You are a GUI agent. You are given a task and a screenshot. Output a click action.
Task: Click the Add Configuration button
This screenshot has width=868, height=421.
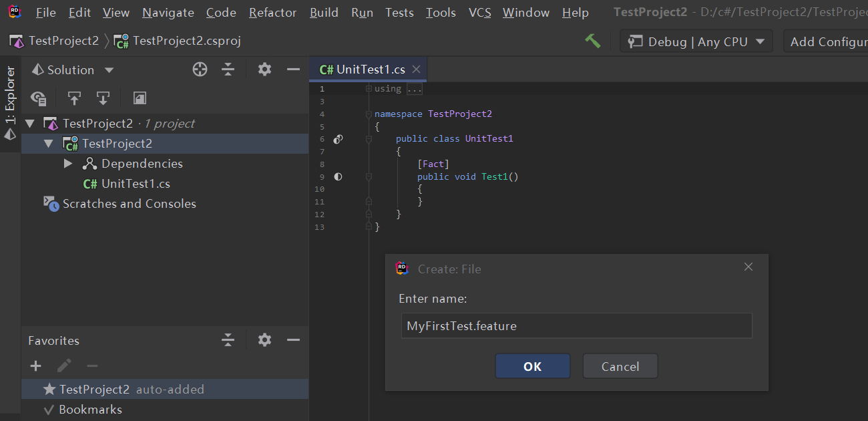(827, 41)
